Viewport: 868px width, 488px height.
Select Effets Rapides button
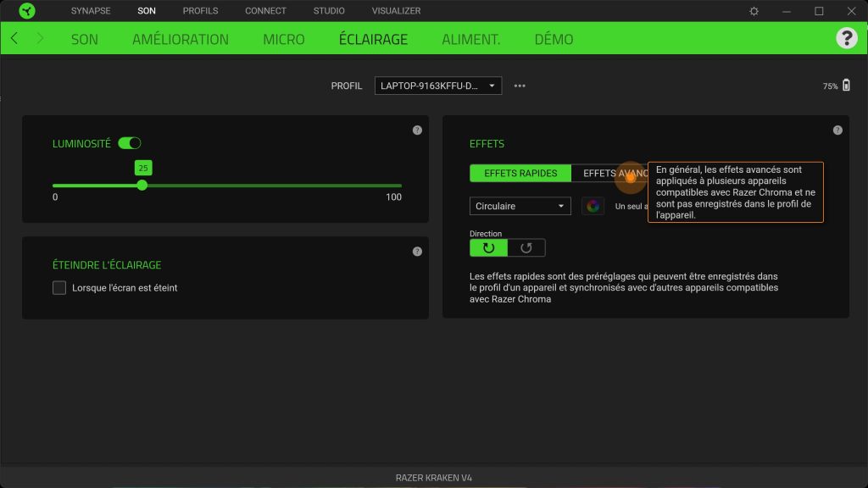coord(520,173)
